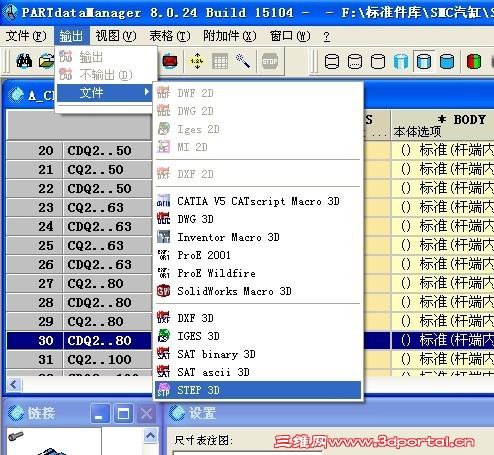Choose Inventor Macro 3D export
This screenshot has height=455, width=494.
coord(258,237)
